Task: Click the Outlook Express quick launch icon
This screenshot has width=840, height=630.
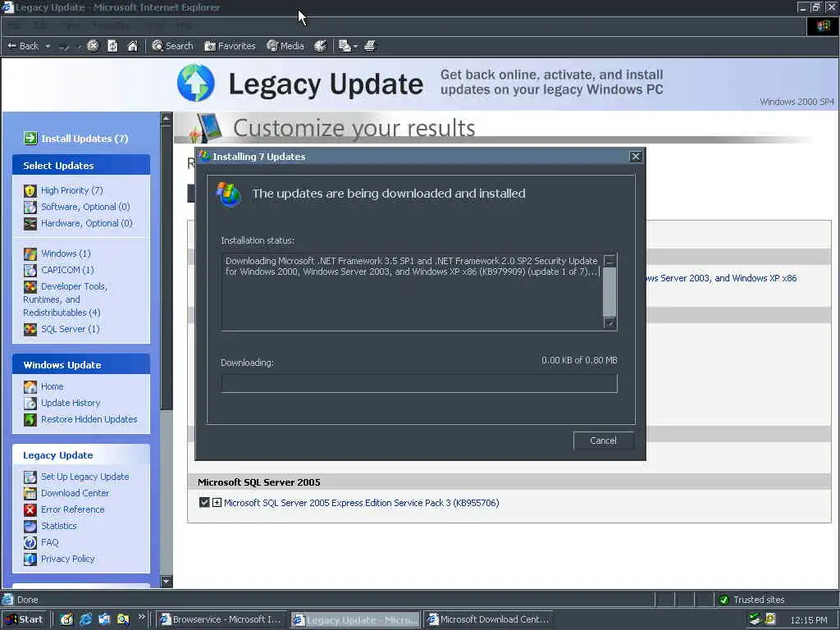Action: [x=104, y=619]
